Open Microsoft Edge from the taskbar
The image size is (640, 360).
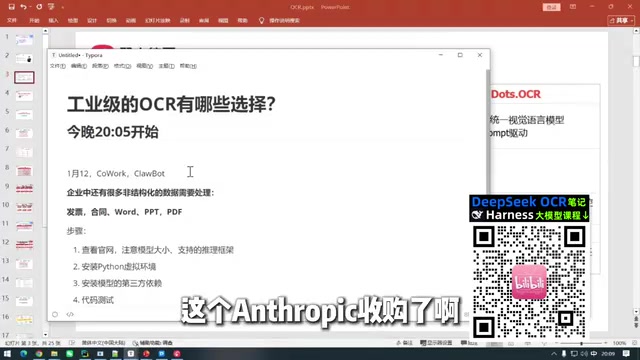click(23, 353)
